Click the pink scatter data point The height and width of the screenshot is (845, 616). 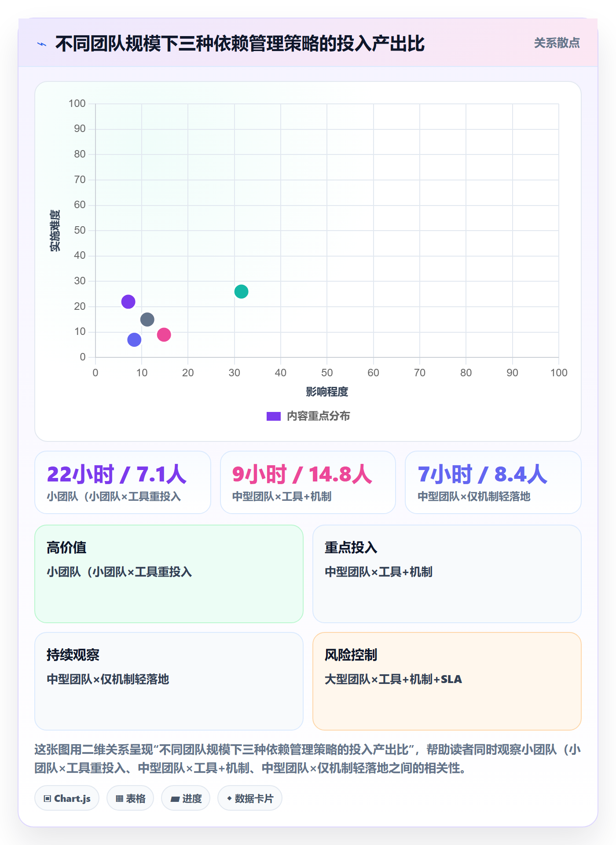point(164,334)
